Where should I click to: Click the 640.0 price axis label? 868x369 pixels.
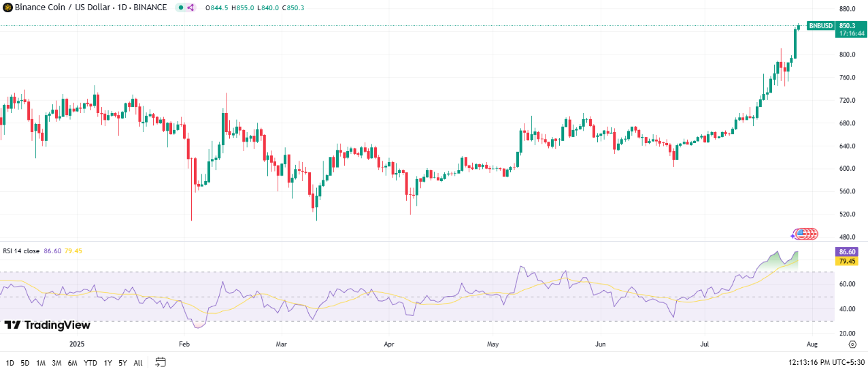[848, 146]
